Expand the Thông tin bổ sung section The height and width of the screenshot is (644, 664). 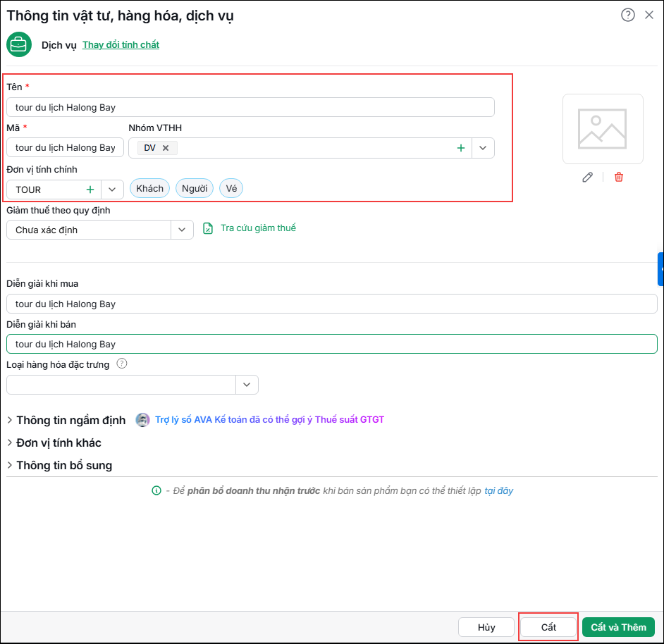click(x=60, y=465)
